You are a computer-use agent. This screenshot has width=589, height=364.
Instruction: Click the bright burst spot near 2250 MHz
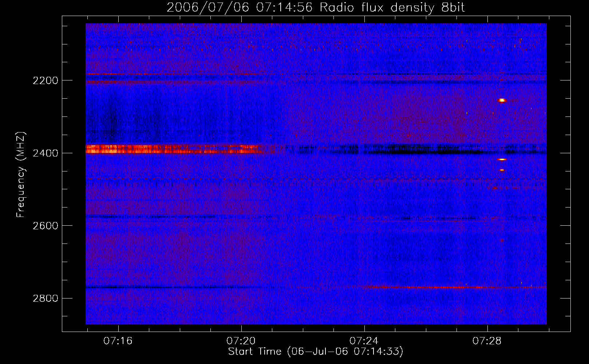coord(502,100)
